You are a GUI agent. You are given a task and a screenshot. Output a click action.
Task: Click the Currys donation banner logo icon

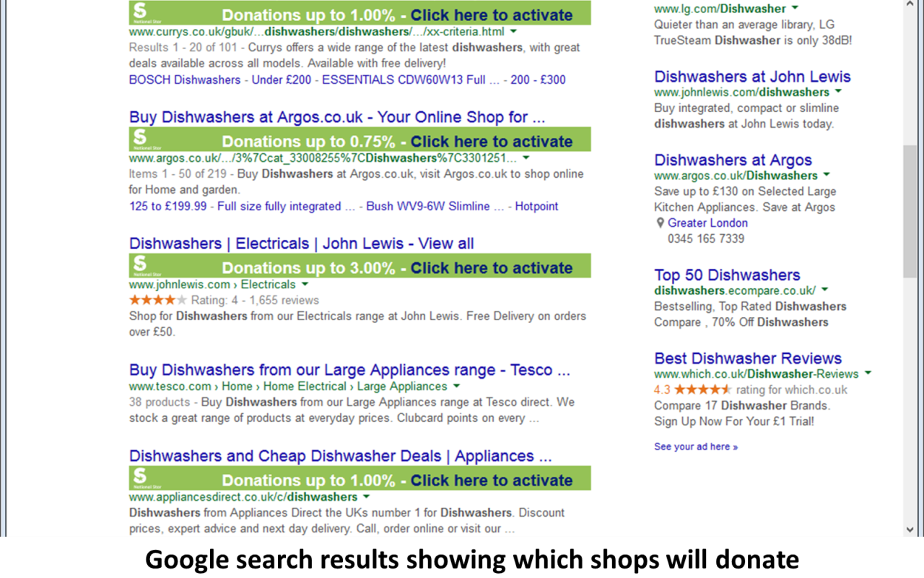139,12
